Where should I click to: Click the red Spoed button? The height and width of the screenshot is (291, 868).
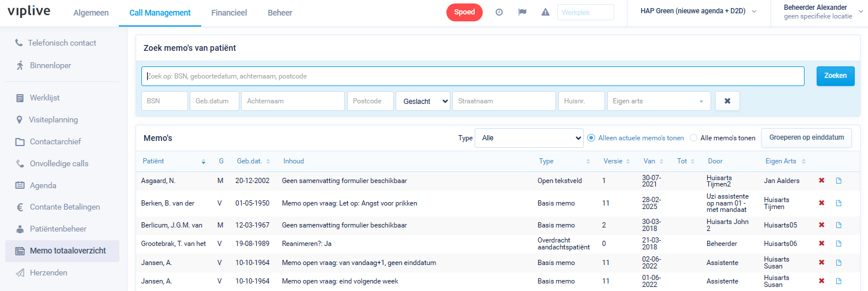tap(464, 13)
